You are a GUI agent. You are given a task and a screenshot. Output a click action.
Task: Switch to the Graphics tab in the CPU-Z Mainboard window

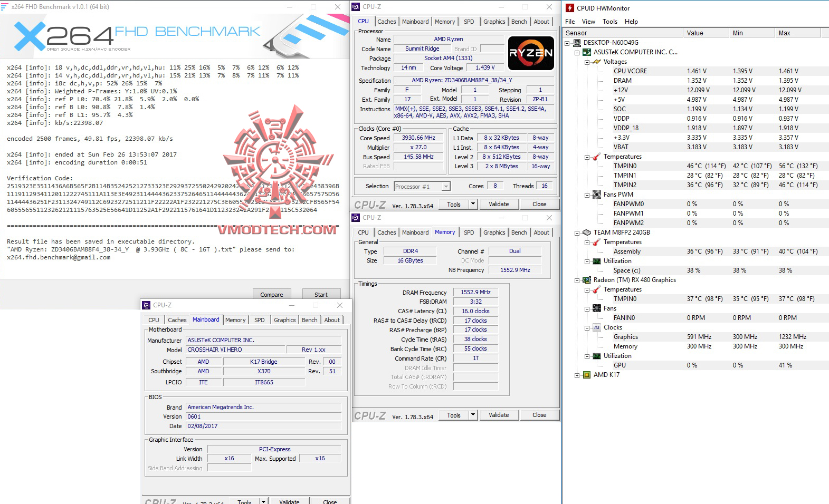pos(285,320)
